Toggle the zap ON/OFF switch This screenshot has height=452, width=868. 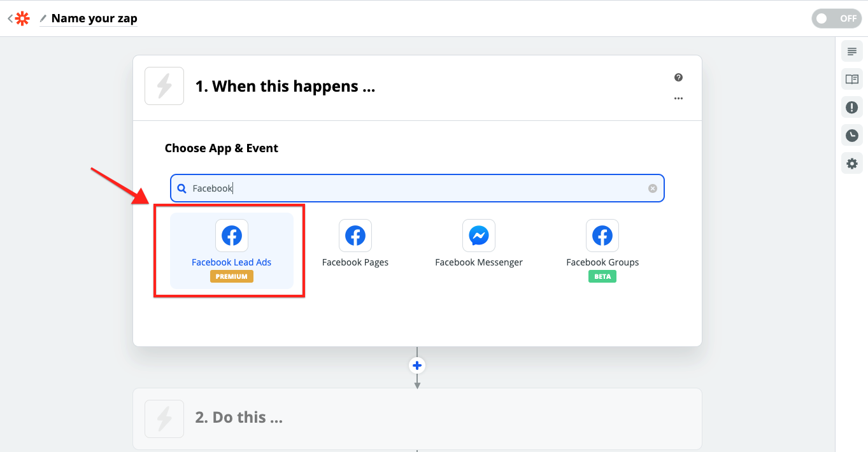836,18
